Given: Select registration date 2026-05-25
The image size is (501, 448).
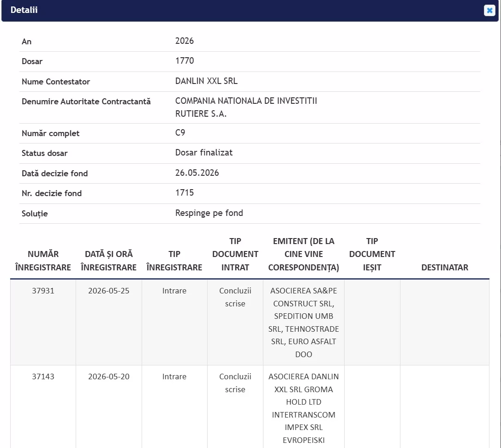Looking at the screenshot, I should click(x=108, y=291).
